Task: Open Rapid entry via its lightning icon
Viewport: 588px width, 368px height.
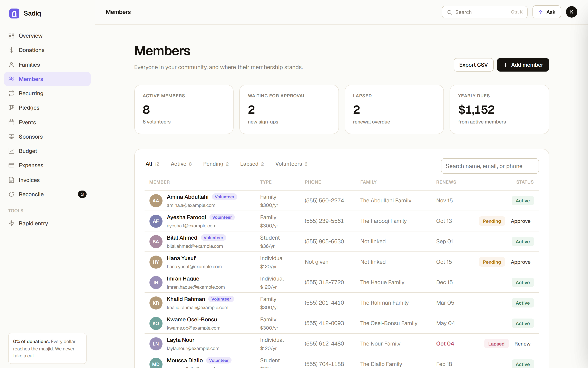Action: [x=11, y=223]
